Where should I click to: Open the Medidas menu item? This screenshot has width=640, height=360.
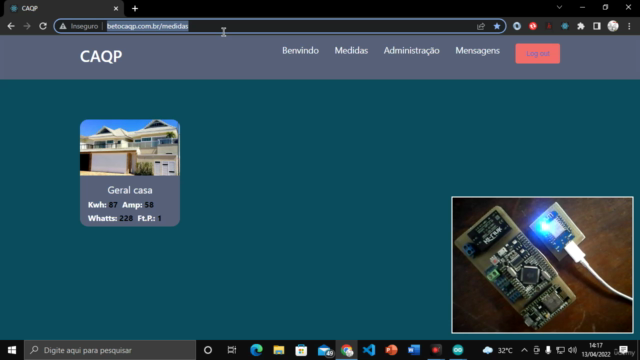tap(351, 51)
